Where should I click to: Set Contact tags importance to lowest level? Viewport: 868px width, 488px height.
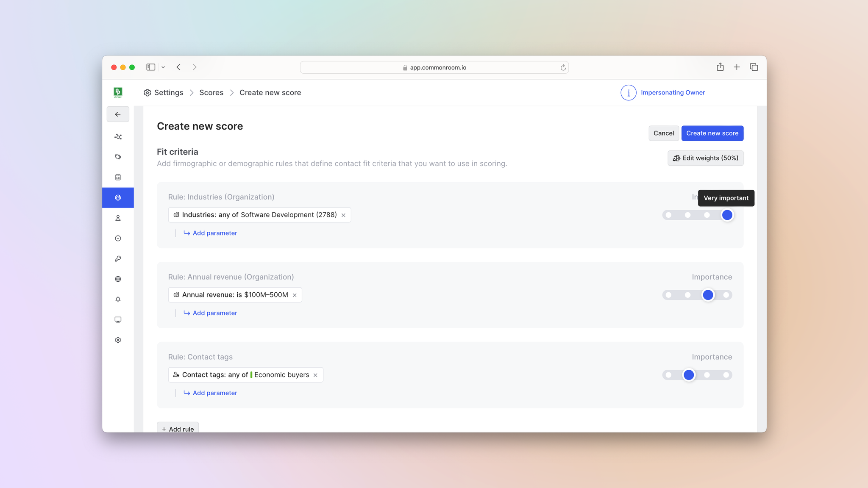pyautogui.click(x=668, y=375)
